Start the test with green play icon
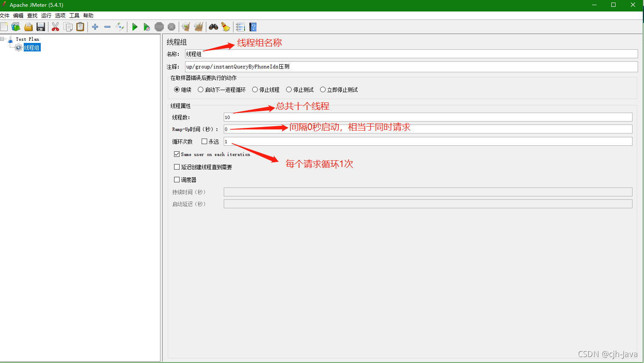The image size is (644, 363). click(135, 27)
